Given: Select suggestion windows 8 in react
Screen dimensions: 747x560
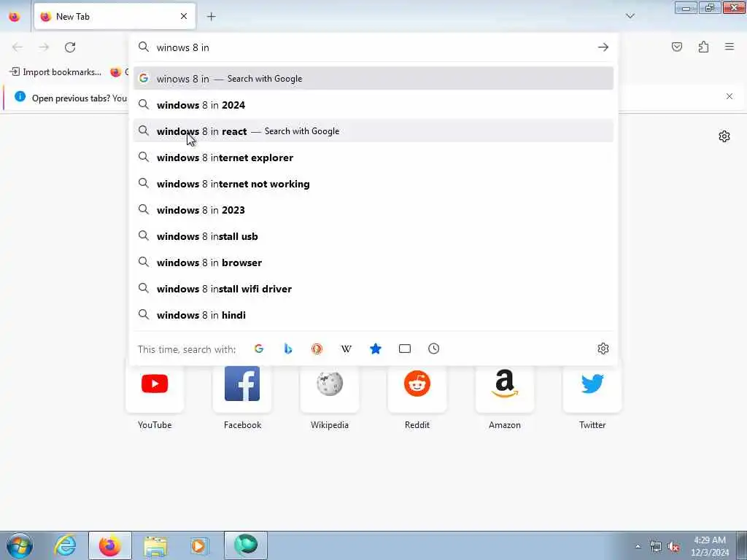Looking at the screenshot, I should tap(373, 131).
